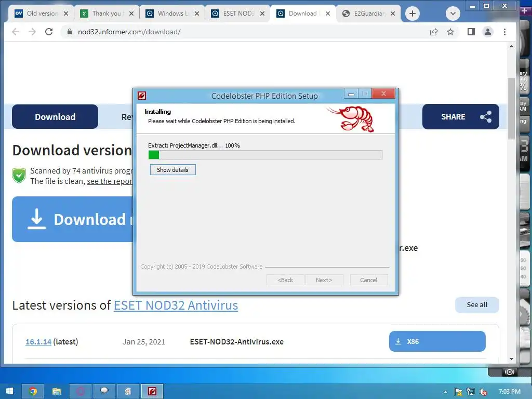
Task: Click the Show details button in installer
Action: pyautogui.click(x=172, y=170)
